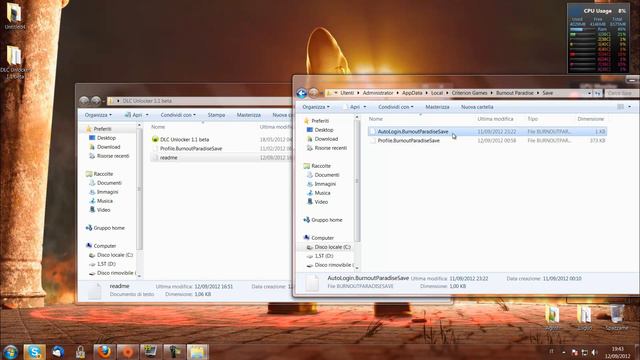Open Burnout Paradise breadcrumb segment
Viewport: 640px width, 360px height.
pyautogui.click(x=515, y=93)
